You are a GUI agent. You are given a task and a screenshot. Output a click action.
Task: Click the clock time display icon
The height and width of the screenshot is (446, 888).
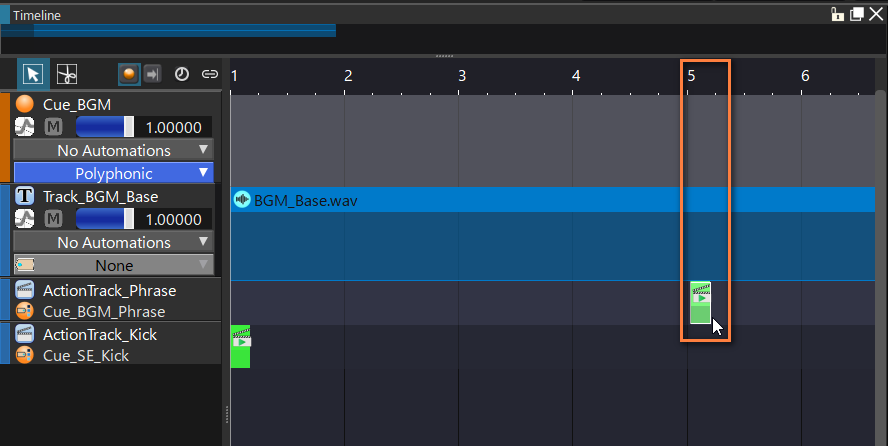click(182, 74)
